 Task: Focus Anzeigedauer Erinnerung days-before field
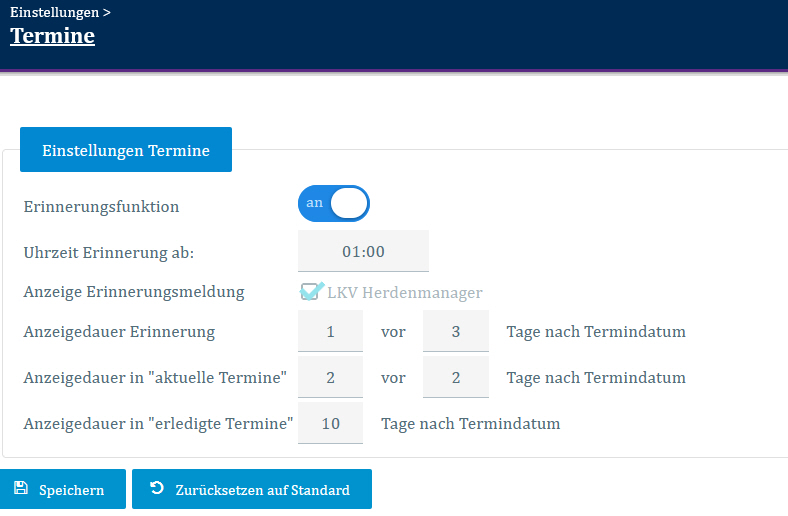pyautogui.click(x=330, y=331)
